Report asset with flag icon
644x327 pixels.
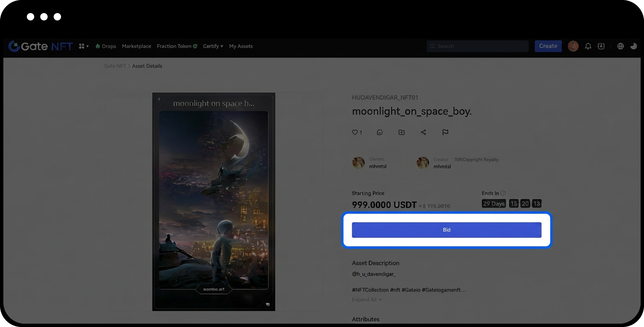pos(445,132)
